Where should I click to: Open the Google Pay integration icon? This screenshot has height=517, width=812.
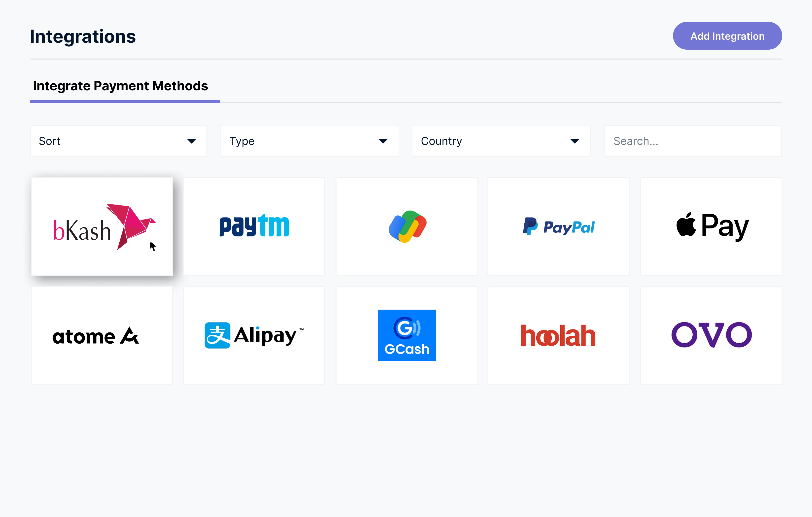(x=406, y=226)
